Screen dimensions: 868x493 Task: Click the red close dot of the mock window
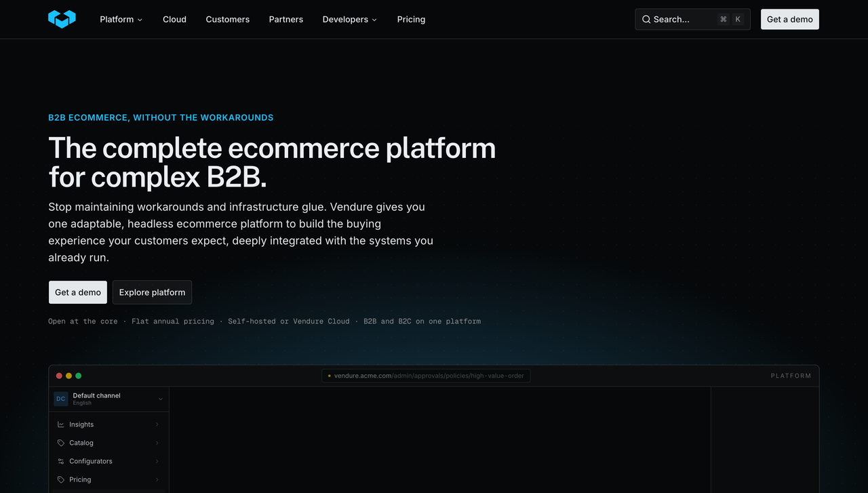click(x=59, y=376)
